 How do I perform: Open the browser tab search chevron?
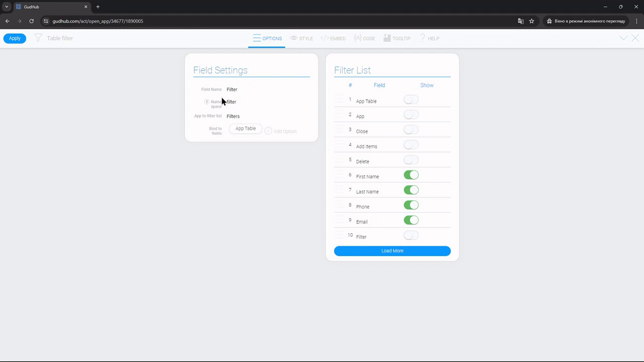6,7
